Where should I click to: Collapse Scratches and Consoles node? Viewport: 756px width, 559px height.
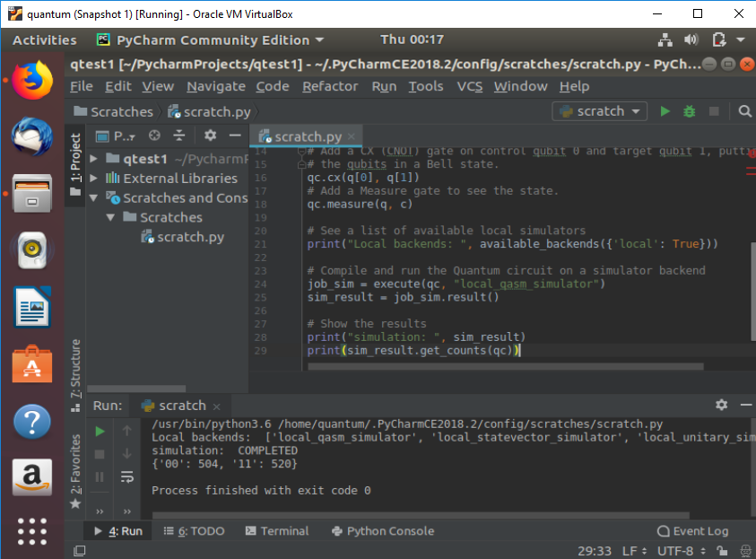pyautogui.click(x=94, y=197)
